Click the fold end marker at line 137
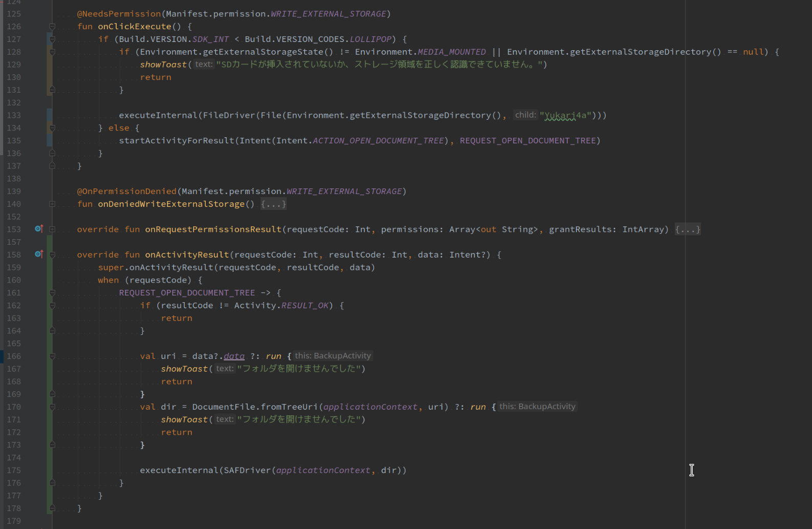The height and width of the screenshot is (529, 812). pyautogui.click(x=52, y=166)
